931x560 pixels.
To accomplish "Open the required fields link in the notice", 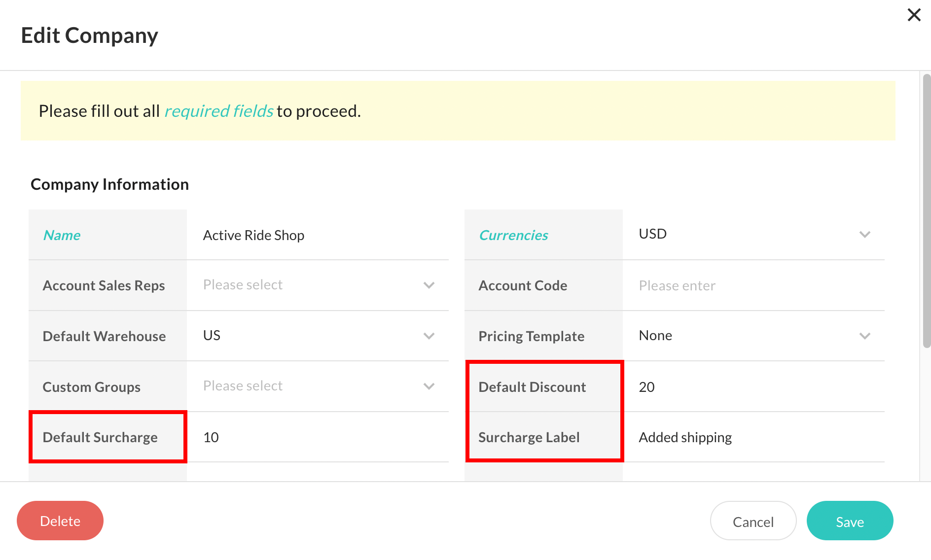I will coord(218,111).
